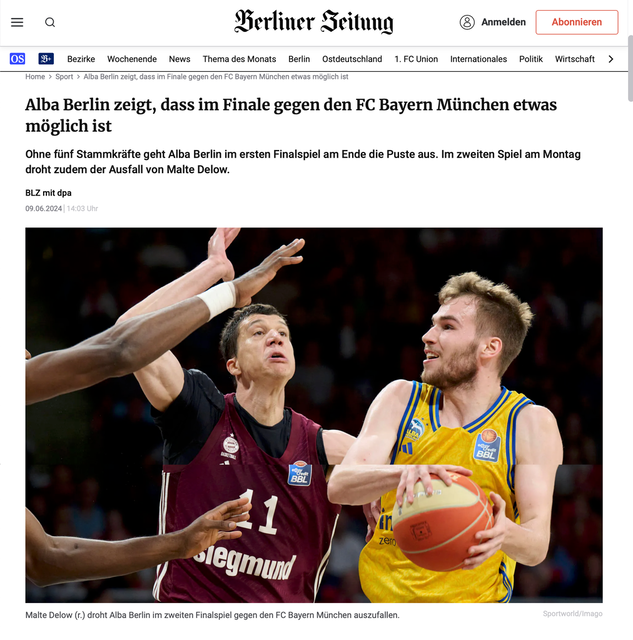Click the Sport breadcrumb link
Screen dimensions: 633x640
(64, 77)
